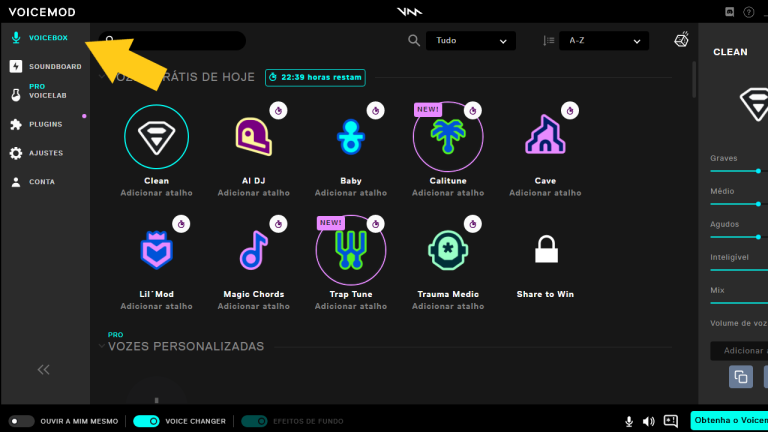Adjust the Graves slider
The height and width of the screenshot is (432, 768).
point(739,171)
